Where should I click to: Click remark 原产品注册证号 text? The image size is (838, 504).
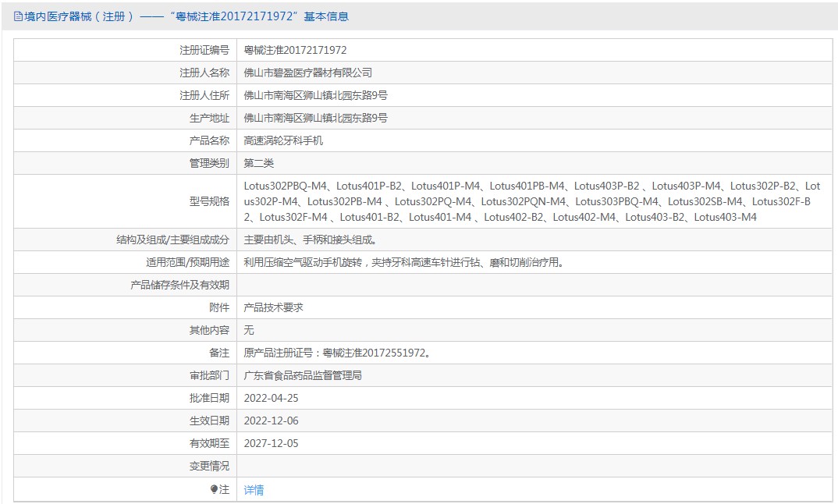click(337, 353)
